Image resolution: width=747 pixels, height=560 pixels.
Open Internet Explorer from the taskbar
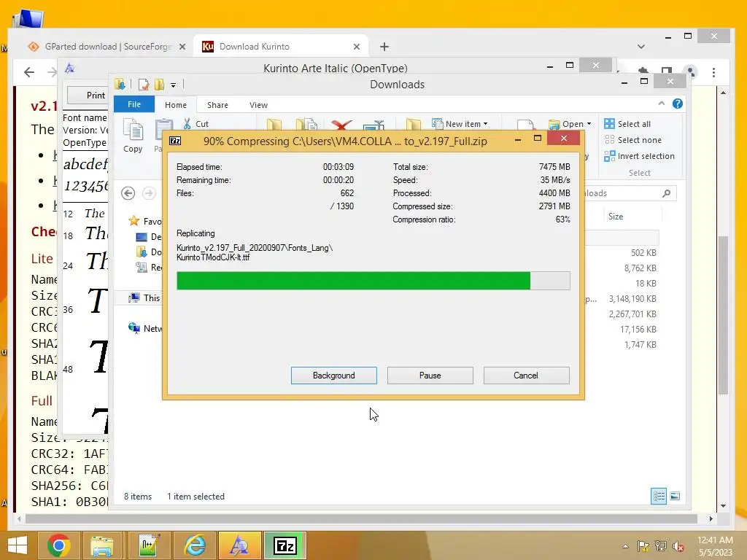pos(195,545)
